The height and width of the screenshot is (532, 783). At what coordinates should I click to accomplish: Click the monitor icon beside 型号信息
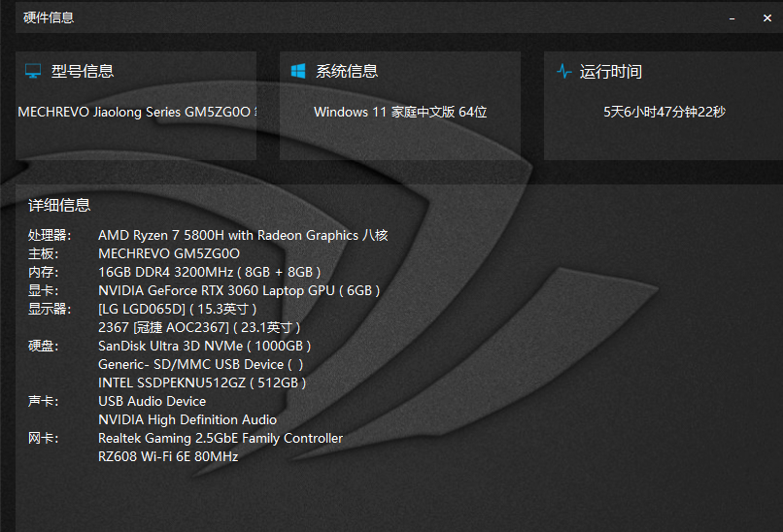(x=33, y=71)
